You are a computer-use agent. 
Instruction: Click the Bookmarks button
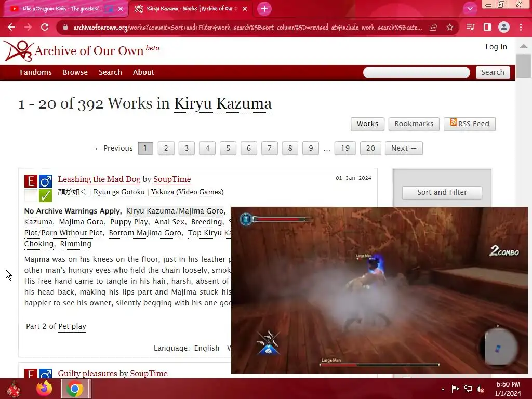(x=414, y=124)
